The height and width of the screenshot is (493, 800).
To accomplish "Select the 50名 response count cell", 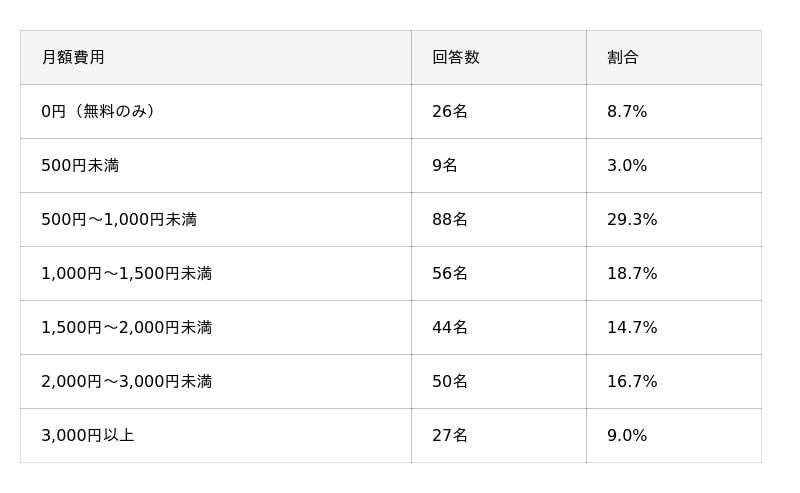I will point(450,381).
